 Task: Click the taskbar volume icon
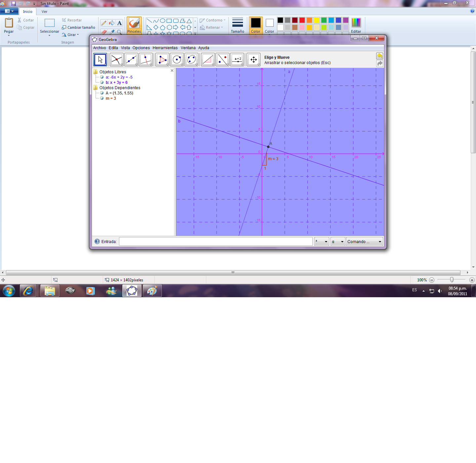pos(440,291)
